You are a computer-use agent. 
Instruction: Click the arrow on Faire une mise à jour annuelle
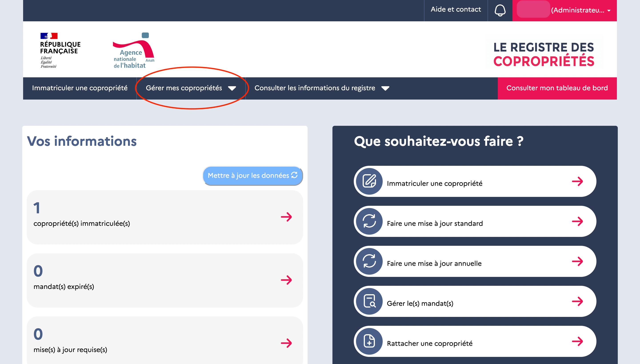point(578,261)
